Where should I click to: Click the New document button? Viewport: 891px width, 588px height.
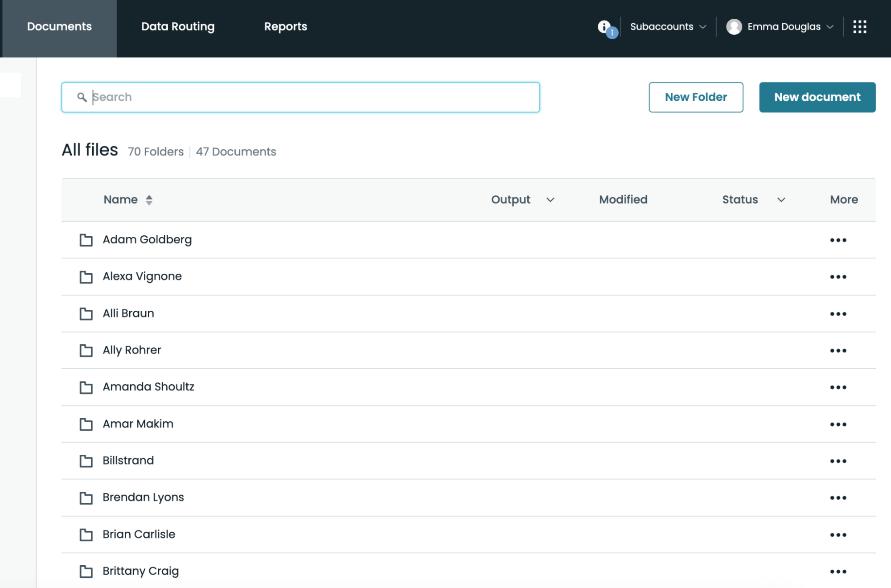817,97
